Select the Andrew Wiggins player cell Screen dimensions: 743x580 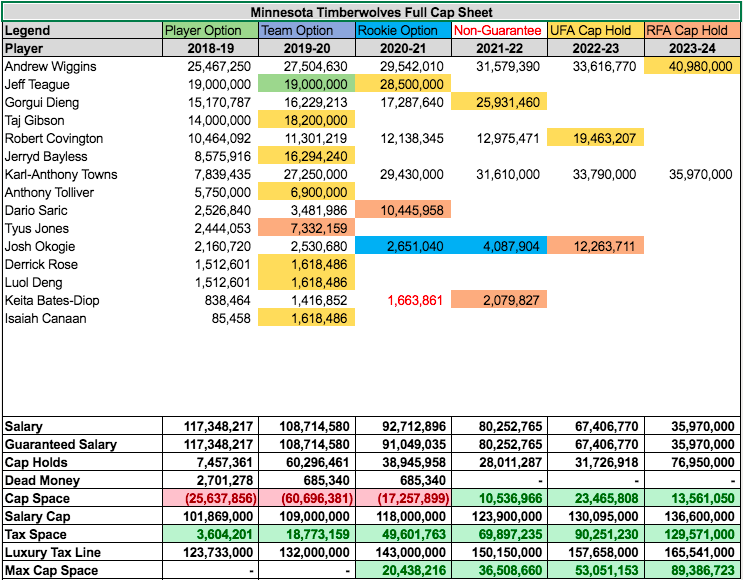(82, 66)
